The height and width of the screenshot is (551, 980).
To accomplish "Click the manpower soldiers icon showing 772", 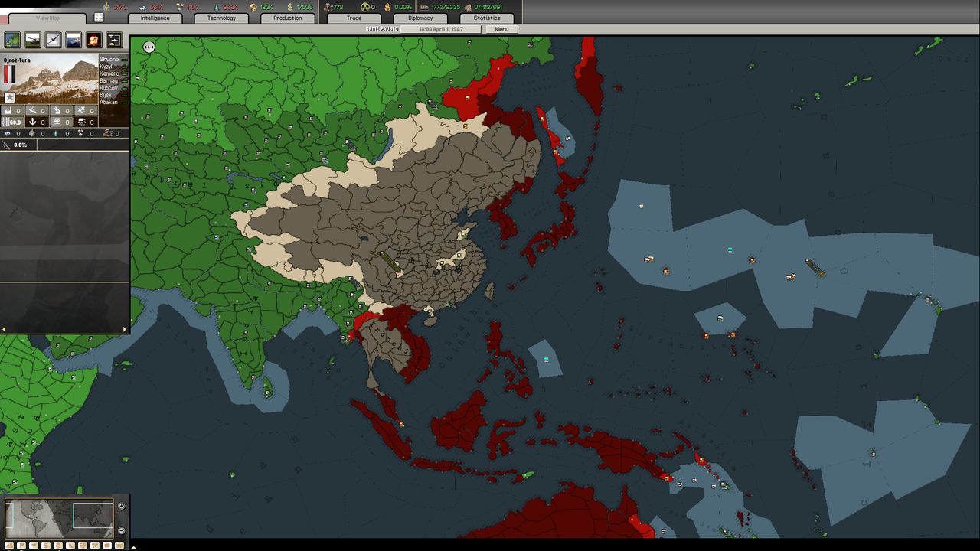I will [x=328, y=7].
